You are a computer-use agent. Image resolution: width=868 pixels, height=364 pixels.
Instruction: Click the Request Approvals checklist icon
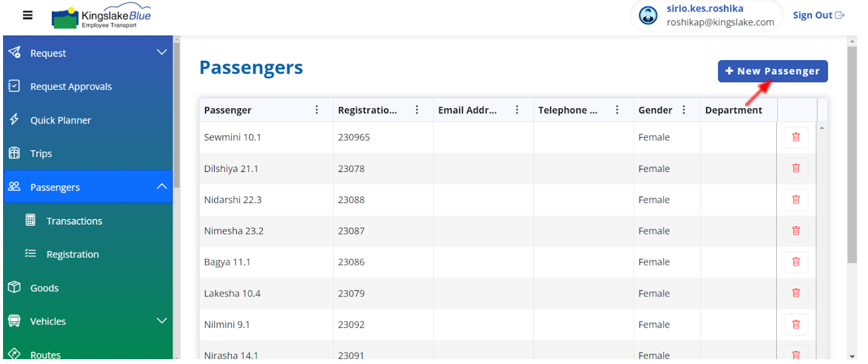click(14, 86)
